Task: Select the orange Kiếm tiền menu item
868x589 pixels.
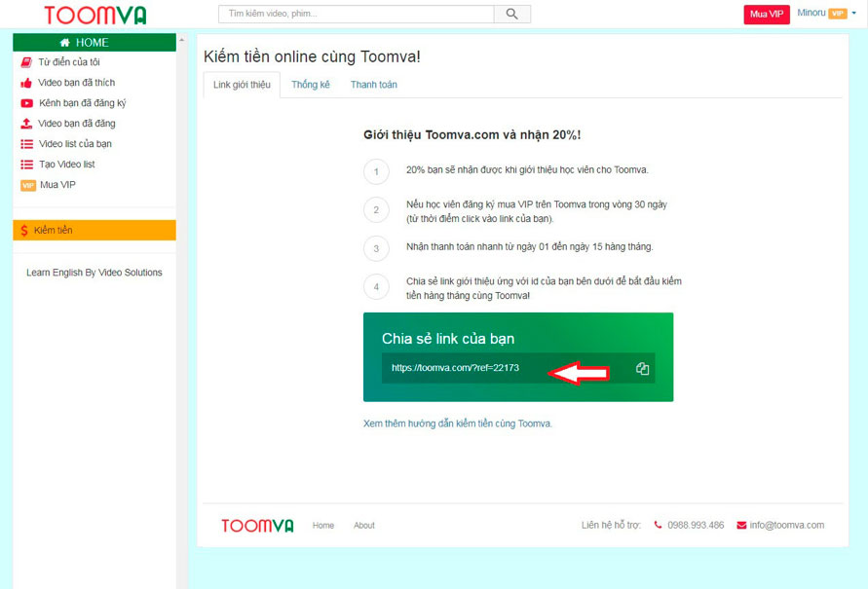Action: [x=94, y=230]
